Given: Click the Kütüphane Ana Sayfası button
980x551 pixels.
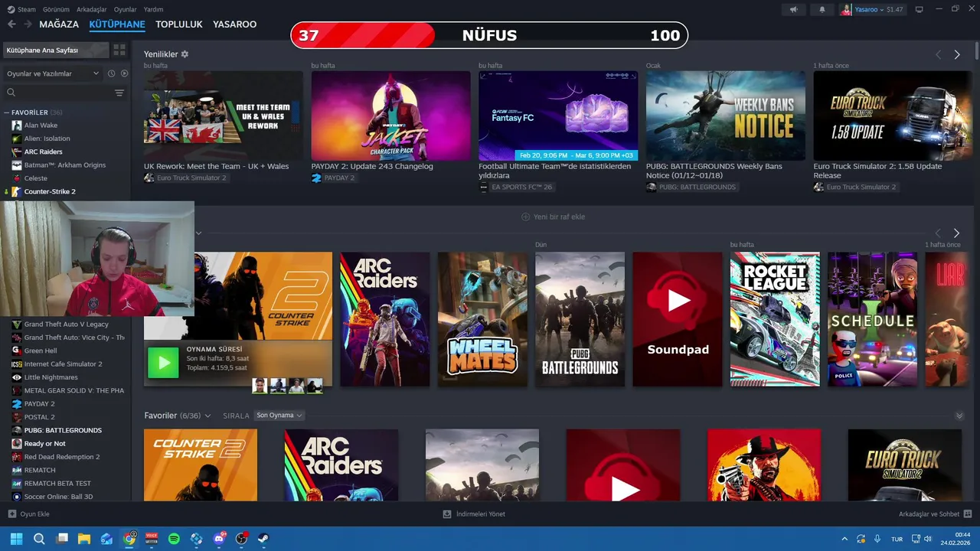Looking at the screenshot, I should (x=55, y=50).
